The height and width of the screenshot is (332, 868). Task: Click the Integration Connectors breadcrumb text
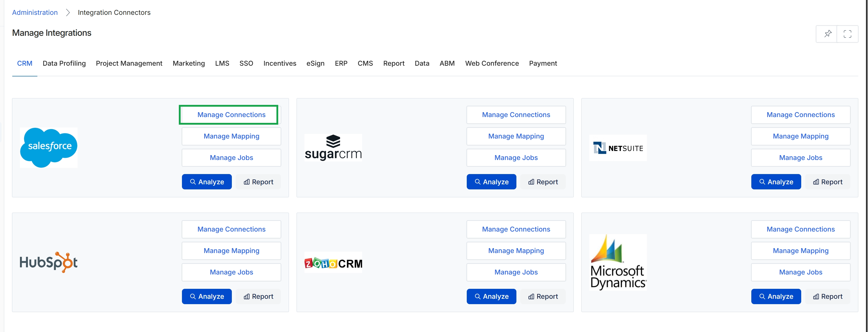pos(114,13)
